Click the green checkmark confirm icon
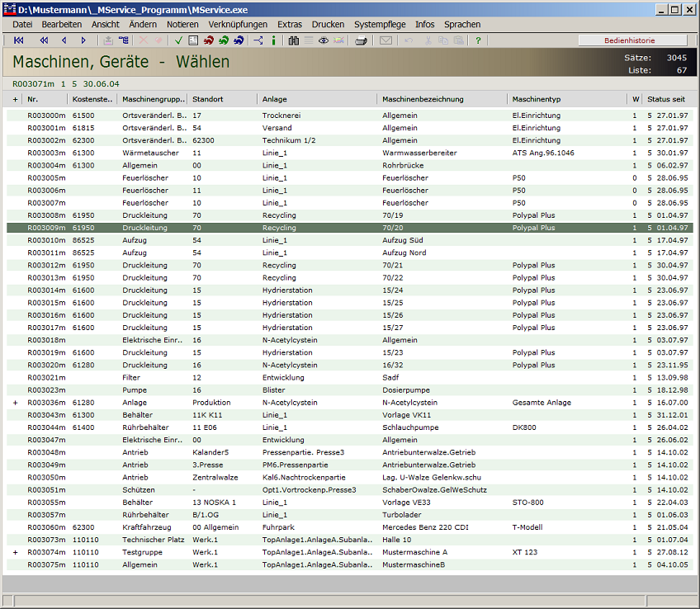 pos(178,40)
